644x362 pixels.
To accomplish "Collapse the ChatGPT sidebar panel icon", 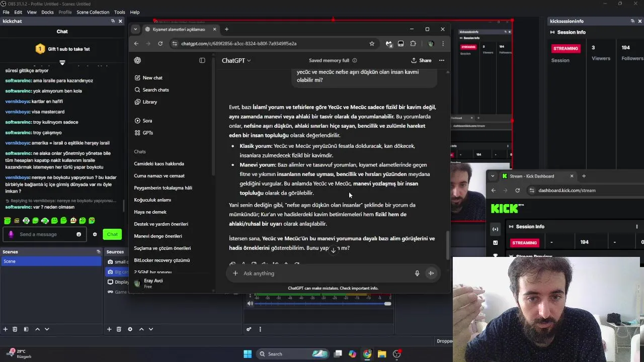I will click(x=202, y=60).
